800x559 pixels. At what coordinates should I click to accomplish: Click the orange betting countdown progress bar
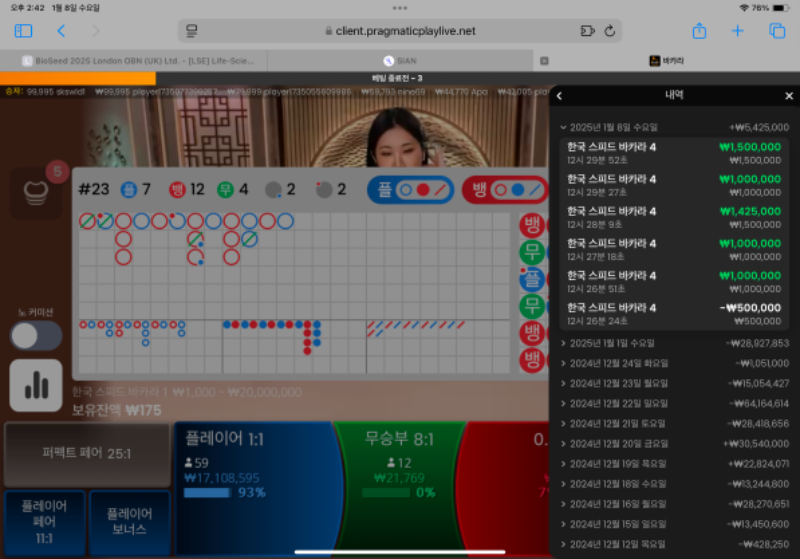[x=78, y=78]
